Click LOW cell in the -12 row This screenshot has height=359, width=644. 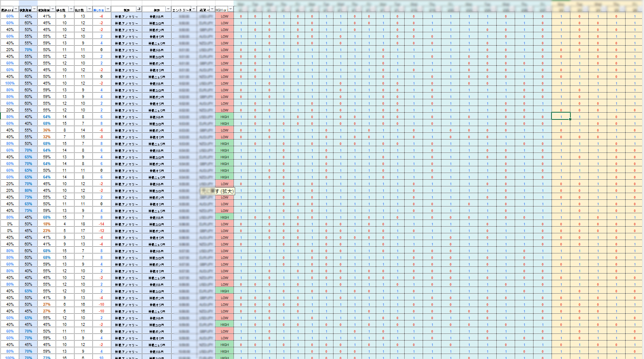click(225, 231)
